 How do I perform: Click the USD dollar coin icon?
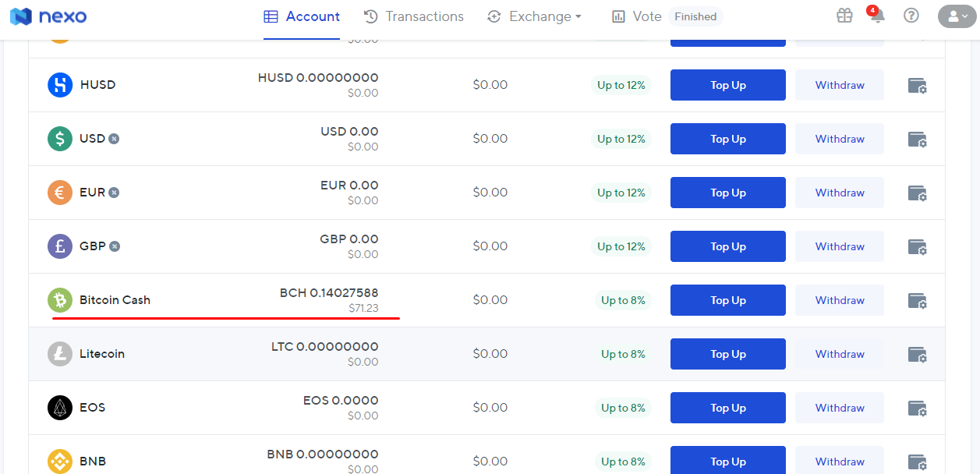60,139
